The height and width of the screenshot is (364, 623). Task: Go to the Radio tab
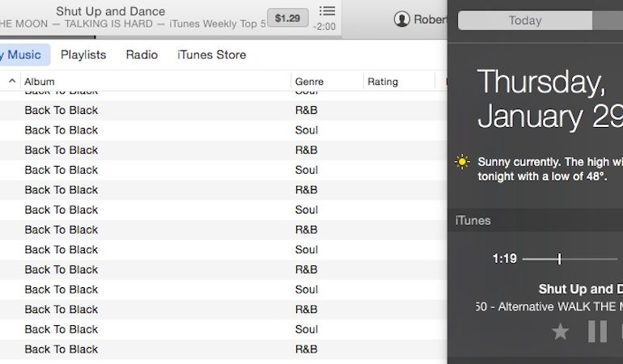point(142,55)
